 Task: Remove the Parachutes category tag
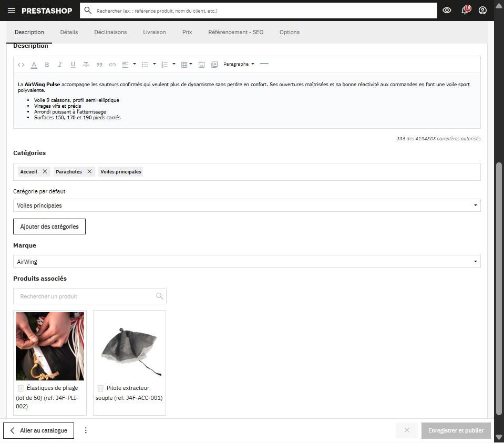pos(89,171)
